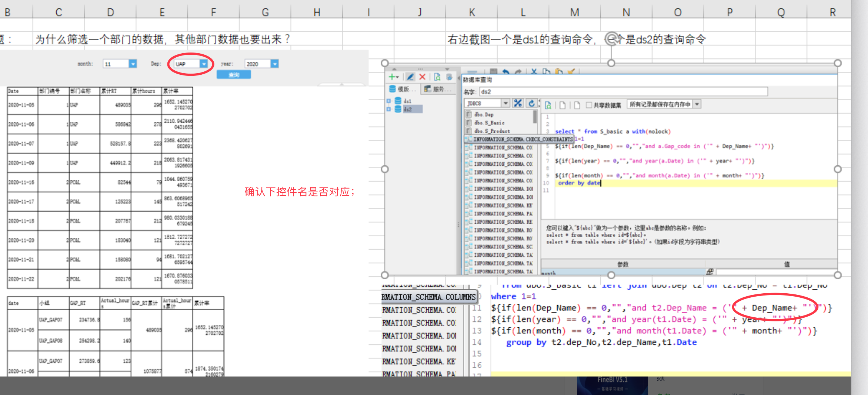Viewport: 868px width, 395px height.
Task: Select column header K
Action: point(472,12)
